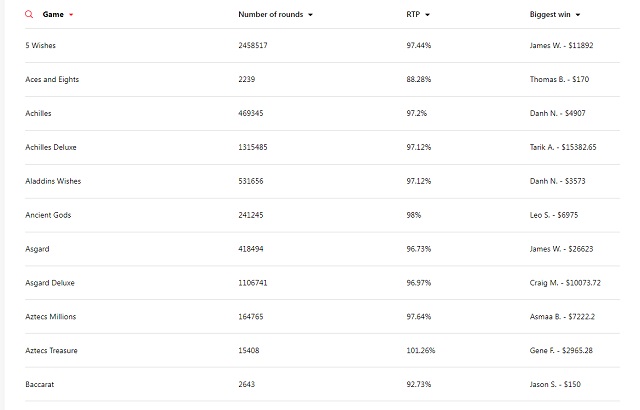Select the Achilles game name
The height and width of the screenshot is (410, 640).
coord(38,113)
